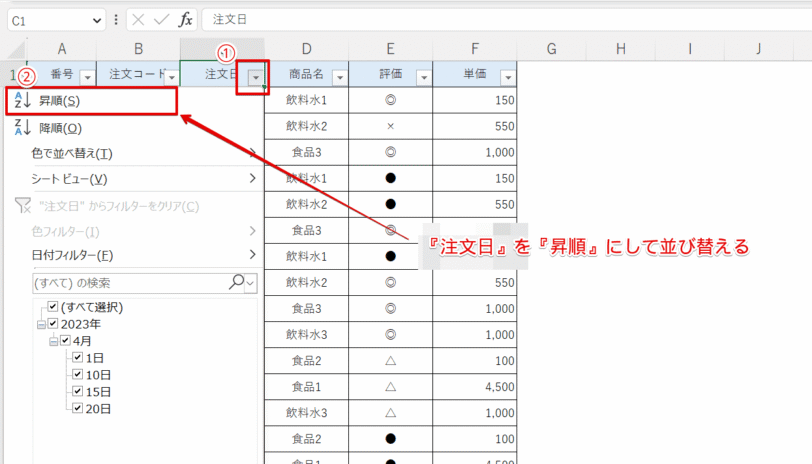Viewport: 812px width, 464px height.
Task: Collapse the 2023年 tree node
Action: [41, 325]
